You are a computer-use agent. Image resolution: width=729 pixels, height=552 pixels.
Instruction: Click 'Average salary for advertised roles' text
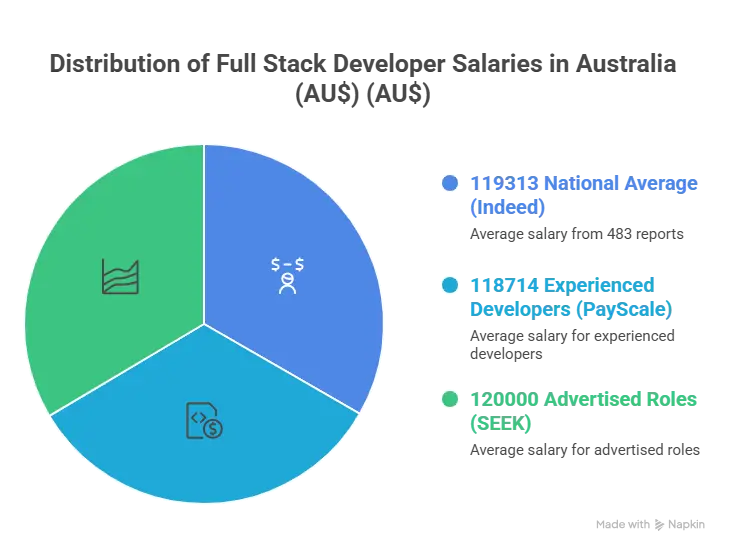point(584,450)
